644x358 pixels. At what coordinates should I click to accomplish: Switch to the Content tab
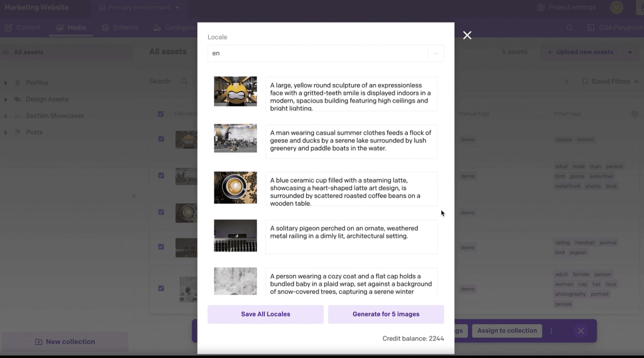[23, 27]
